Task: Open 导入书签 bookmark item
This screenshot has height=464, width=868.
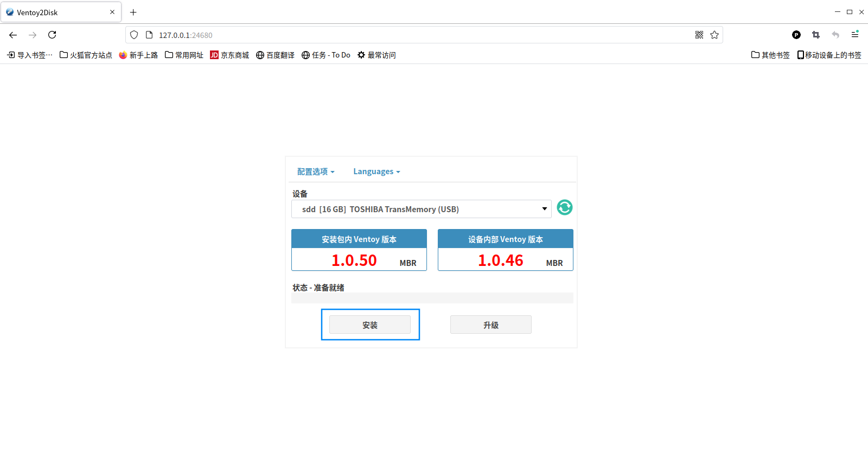Action: pyautogui.click(x=30, y=55)
